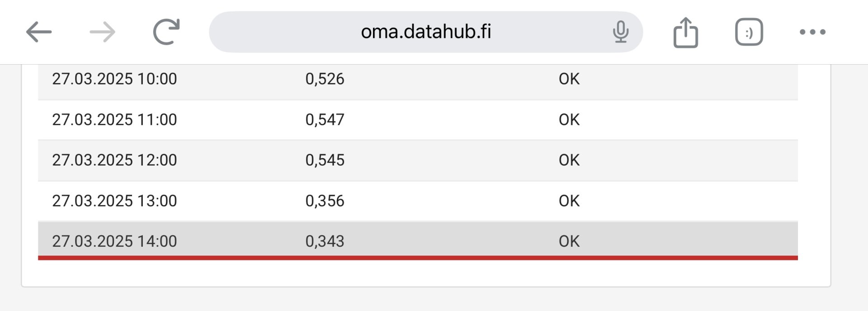The width and height of the screenshot is (868, 311).
Task: Reload the current page
Action: (x=166, y=32)
